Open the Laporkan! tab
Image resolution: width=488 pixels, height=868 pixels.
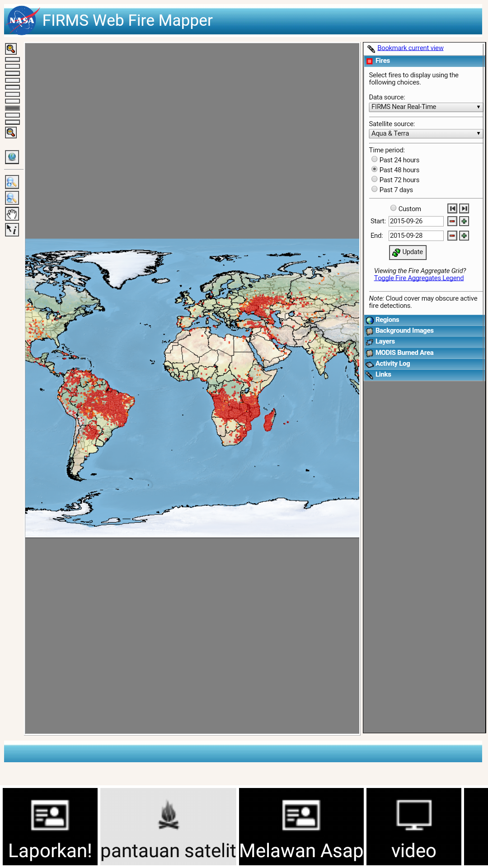pyautogui.click(x=50, y=827)
